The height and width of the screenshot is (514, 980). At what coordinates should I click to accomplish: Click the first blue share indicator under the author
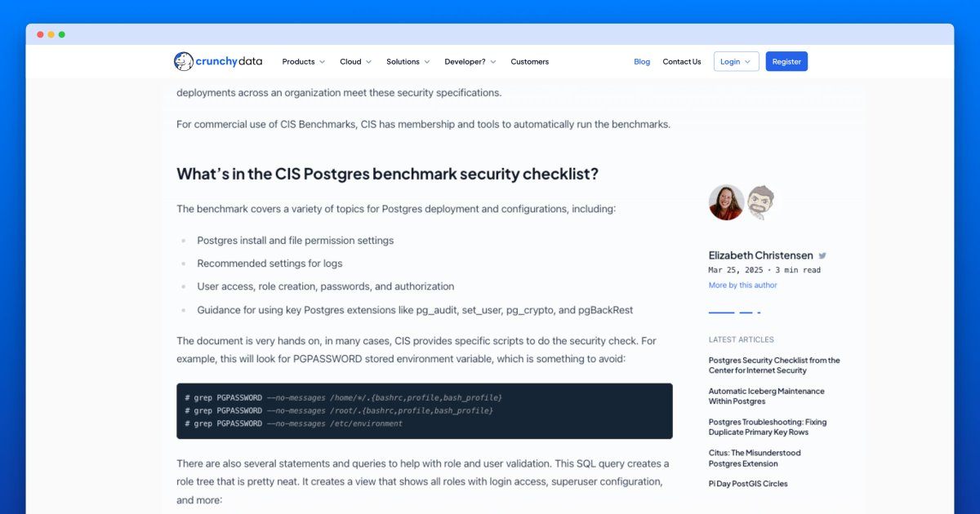click(x=722, y=311)
